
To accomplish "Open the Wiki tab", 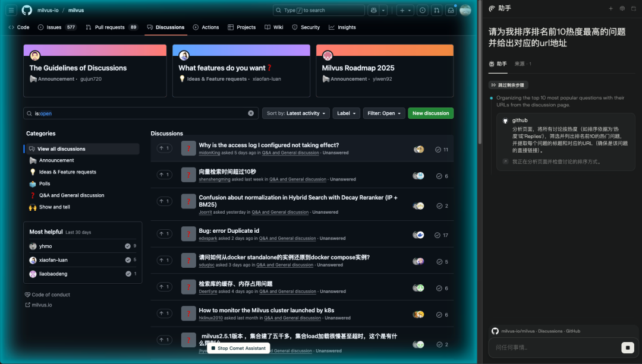I will click(274, 27).
